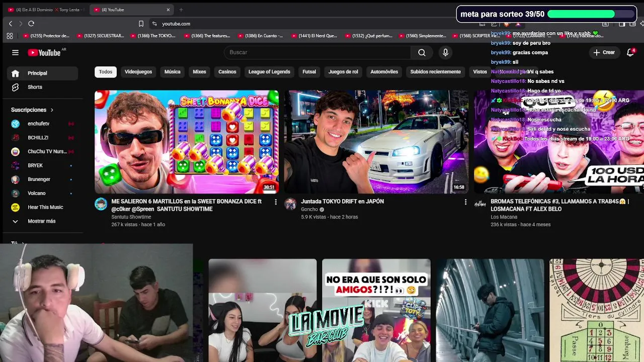Image resolution: width=644 pixels, height=362 pixels.
Task: Open '(1366) The TOKYO...' bookmark
Action: pyautogui.click(x=153, y=36)
